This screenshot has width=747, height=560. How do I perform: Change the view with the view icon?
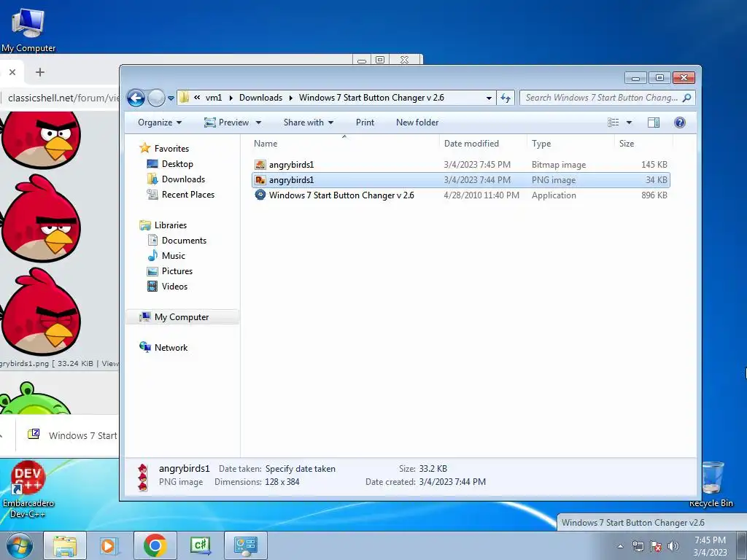613,122
